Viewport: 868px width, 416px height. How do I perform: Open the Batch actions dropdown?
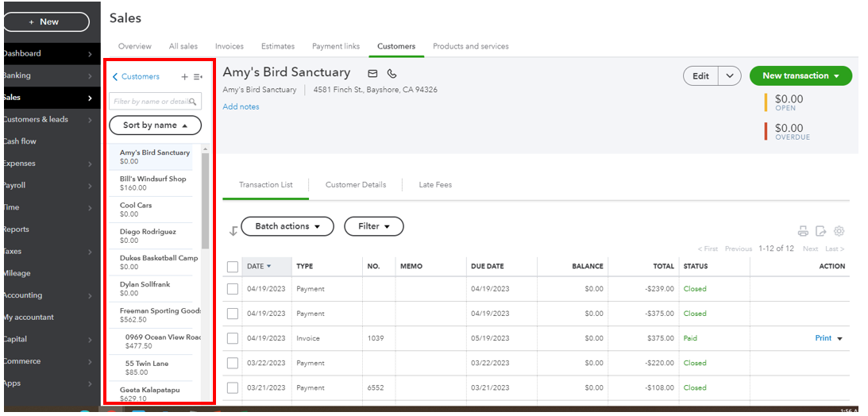(x=287, y=226)
